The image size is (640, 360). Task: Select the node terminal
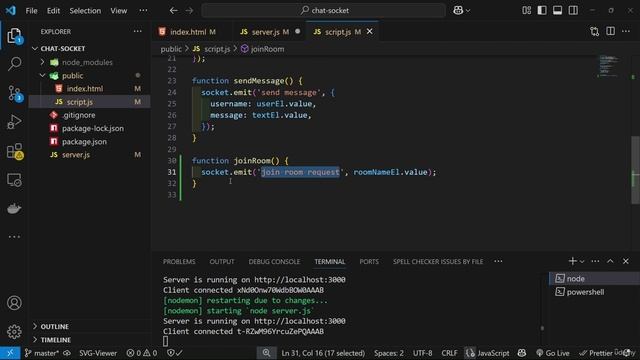click(594, 279)
